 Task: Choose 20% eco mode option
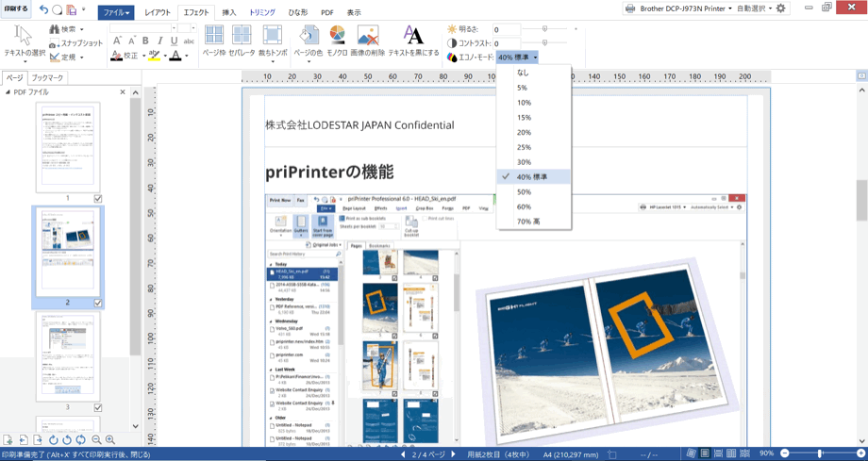[x=534, y=132]
